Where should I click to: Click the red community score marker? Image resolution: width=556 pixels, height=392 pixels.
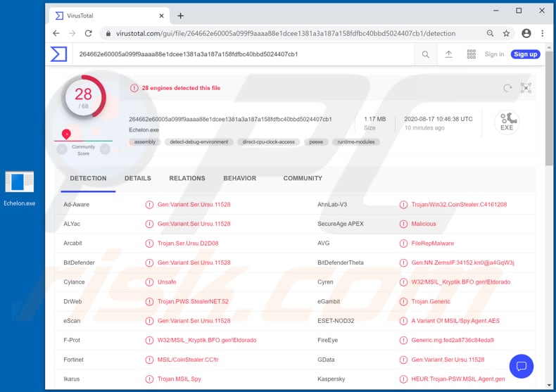pyautogui.click(x=66, y=134)
